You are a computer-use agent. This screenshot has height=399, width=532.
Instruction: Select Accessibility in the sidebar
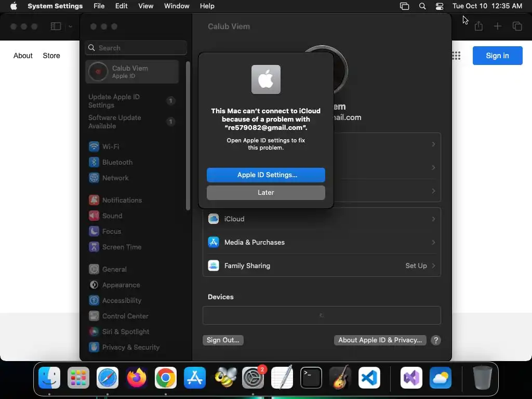pos(131,301)
